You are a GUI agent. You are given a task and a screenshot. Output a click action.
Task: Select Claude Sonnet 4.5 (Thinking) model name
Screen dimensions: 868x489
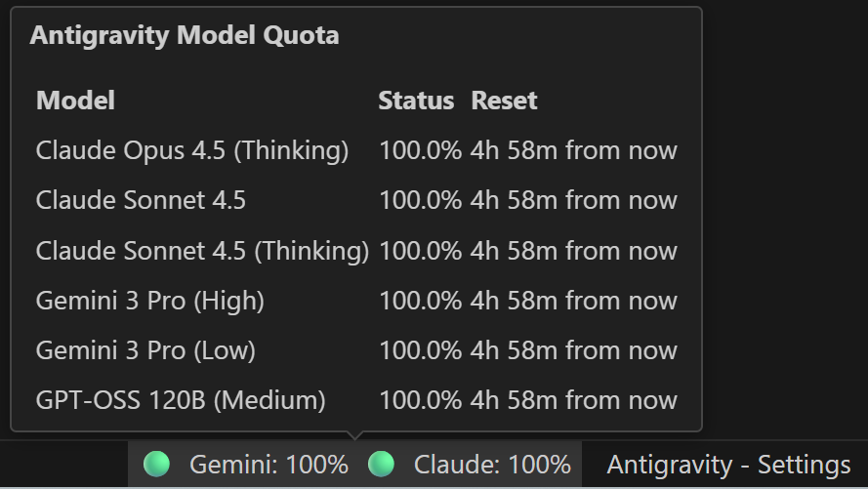tap(202, 251)
